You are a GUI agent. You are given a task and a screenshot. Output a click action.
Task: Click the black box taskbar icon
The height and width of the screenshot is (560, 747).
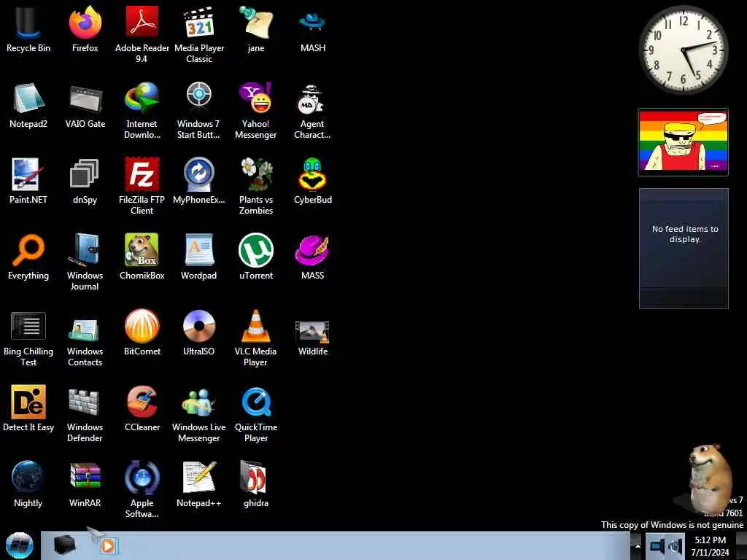pyautogui.click(x=64, y=545)
